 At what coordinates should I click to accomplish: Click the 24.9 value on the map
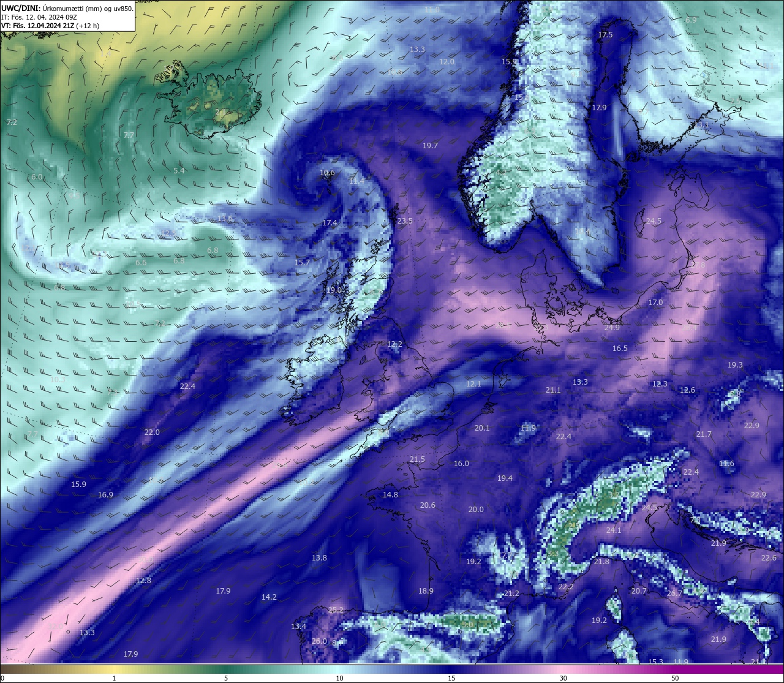(612, 328)
